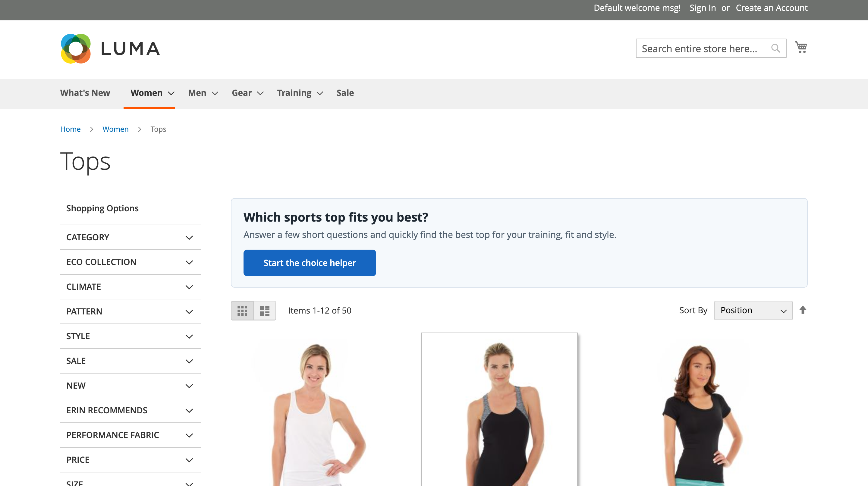Open the Sort By Position dropdown
Viewport: 868px width, 486px height.
click(753, 311)
